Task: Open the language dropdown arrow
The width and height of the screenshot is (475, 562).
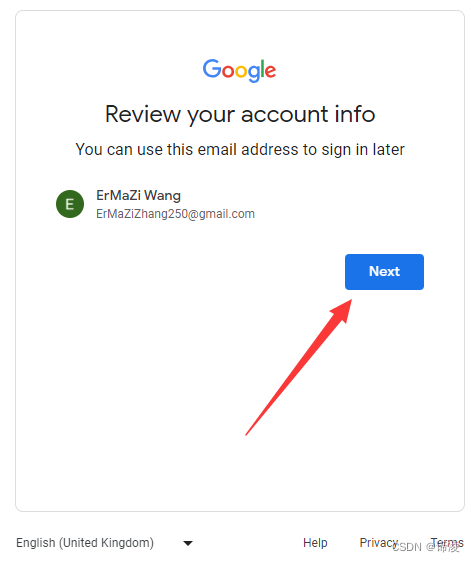Action: click(x=188, y=543)
